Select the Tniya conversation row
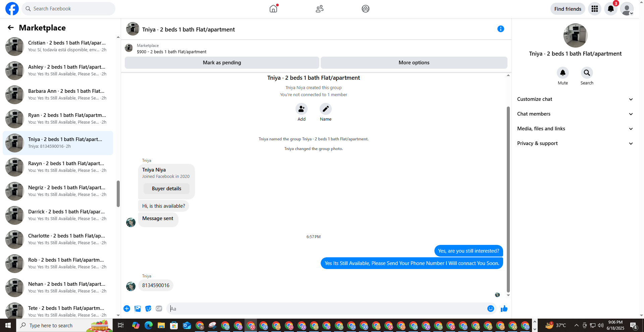 pos(58,143)
